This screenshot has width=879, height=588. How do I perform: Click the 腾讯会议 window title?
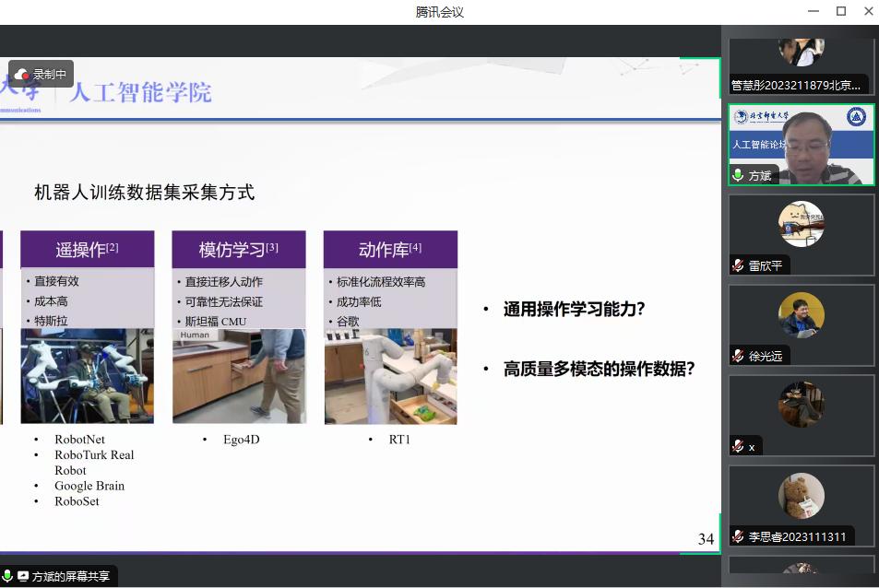tap(439, 12)
